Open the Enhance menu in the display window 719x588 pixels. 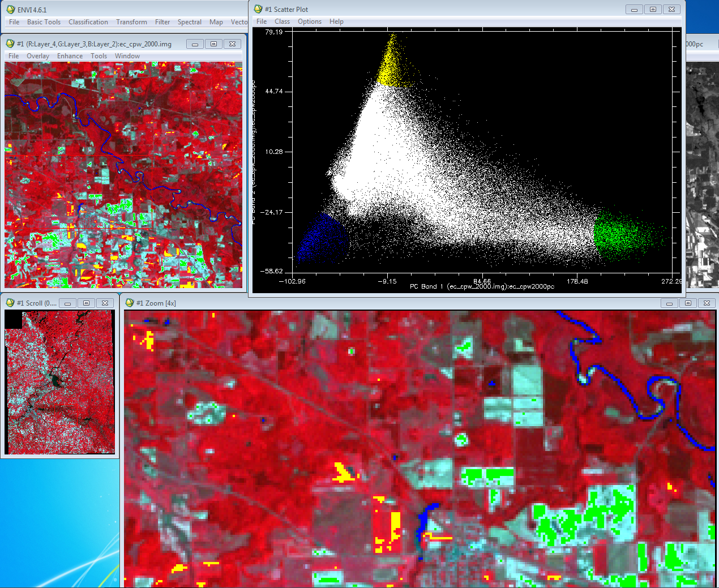pos(69,55)
